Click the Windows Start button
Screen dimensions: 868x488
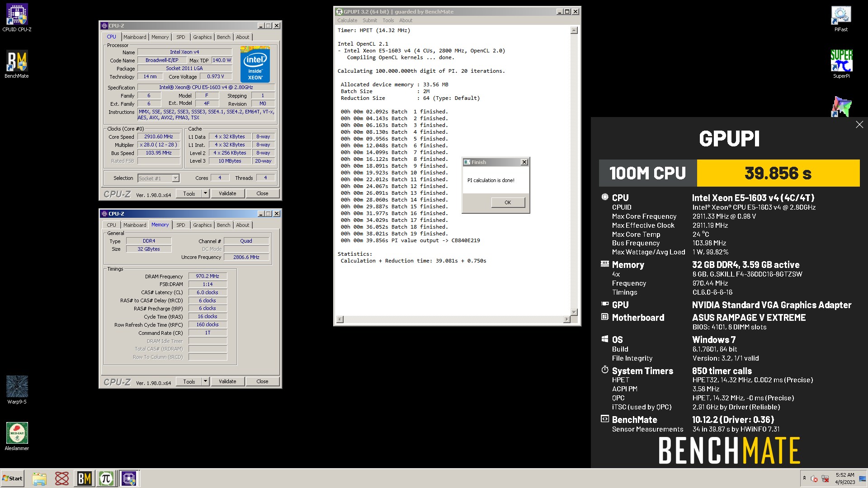pyautogui.click(x=12, y=479)
